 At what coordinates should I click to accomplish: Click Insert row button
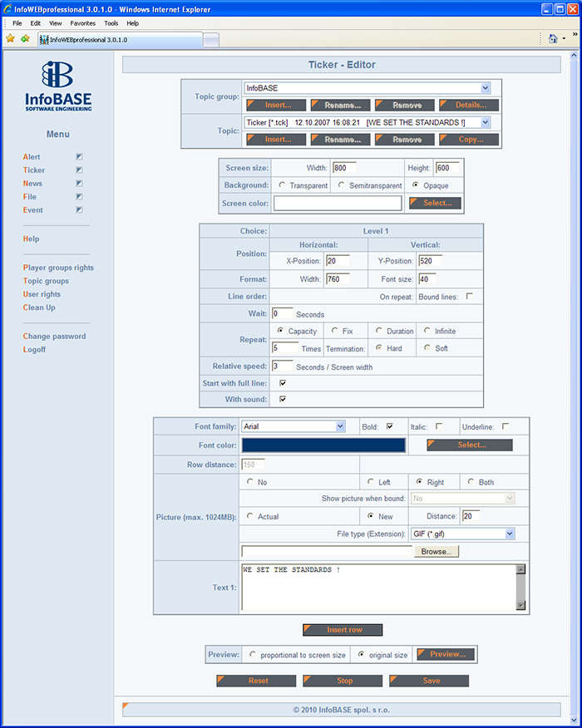(343, 630)
